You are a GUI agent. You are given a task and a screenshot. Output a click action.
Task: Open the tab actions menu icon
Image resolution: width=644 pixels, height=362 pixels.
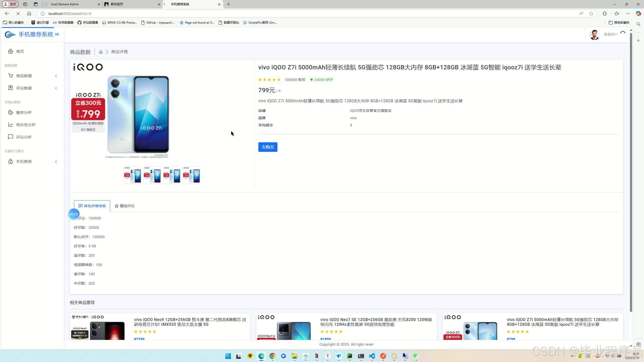click(35, 4)
